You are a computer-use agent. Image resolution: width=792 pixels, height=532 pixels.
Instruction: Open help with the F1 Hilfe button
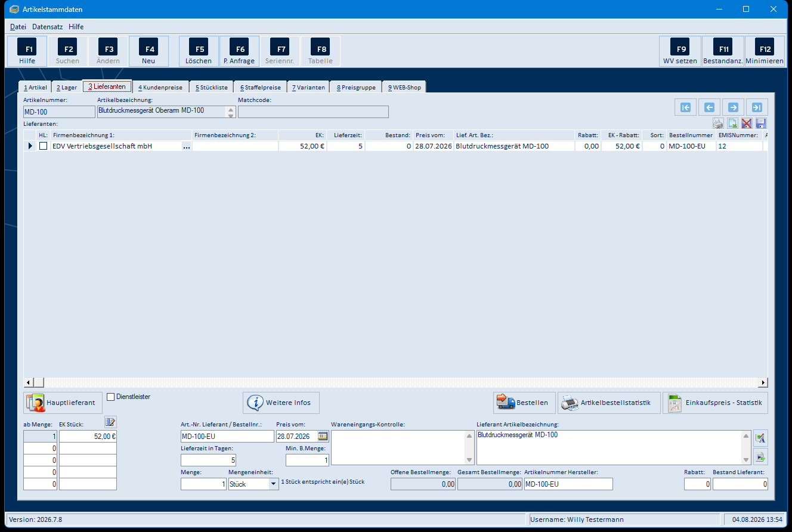(x=27, y=51)
